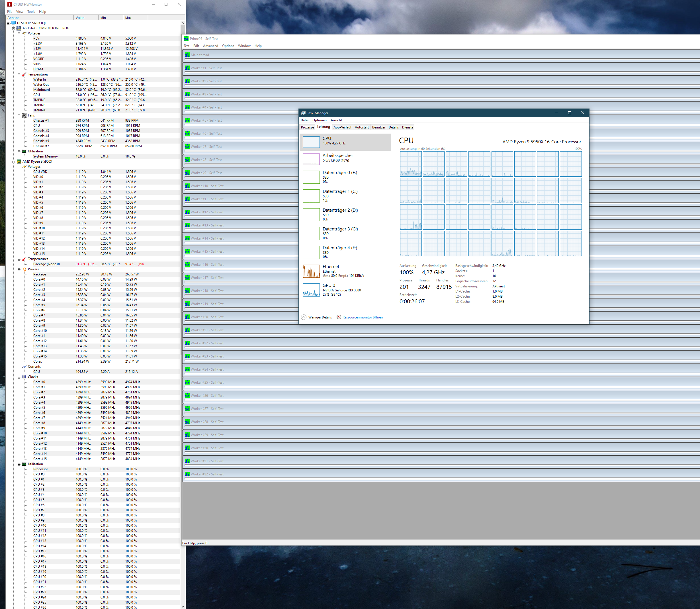
Task: Collapse the DESKTOP-SNRK1QL tree root
Action: point(8,23)
